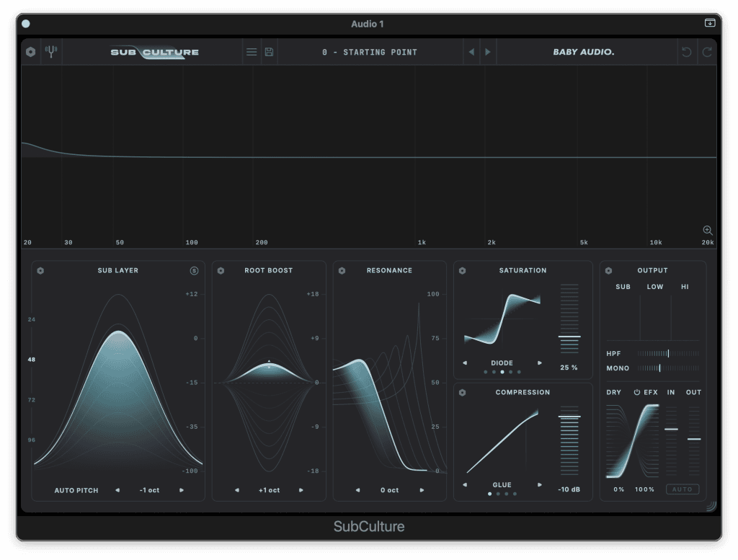738x560 pixels.
Task: Click the '0 oct' Resonance value
Action: 390,490
